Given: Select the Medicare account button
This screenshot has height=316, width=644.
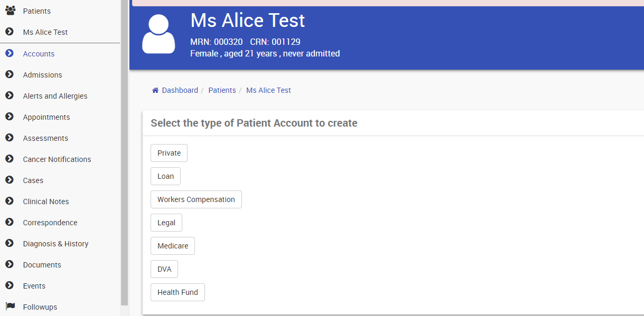Looking at the screenshot, I should 173,246.
